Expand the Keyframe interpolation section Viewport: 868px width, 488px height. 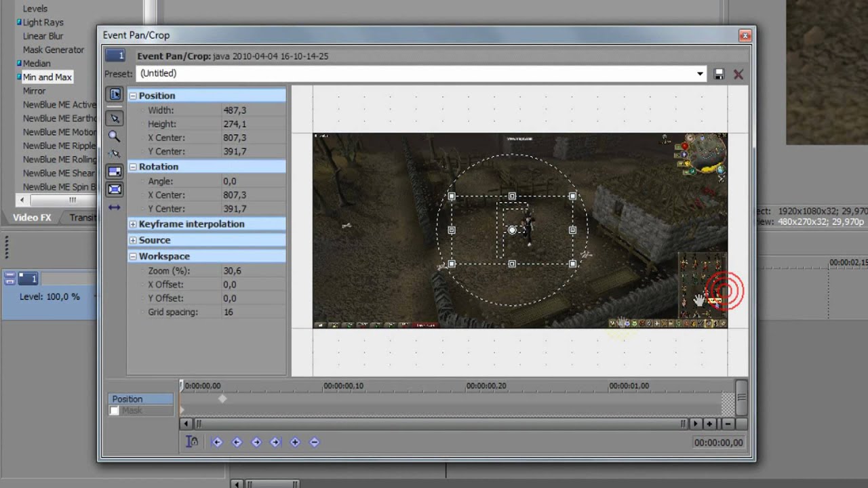point(134,224)
